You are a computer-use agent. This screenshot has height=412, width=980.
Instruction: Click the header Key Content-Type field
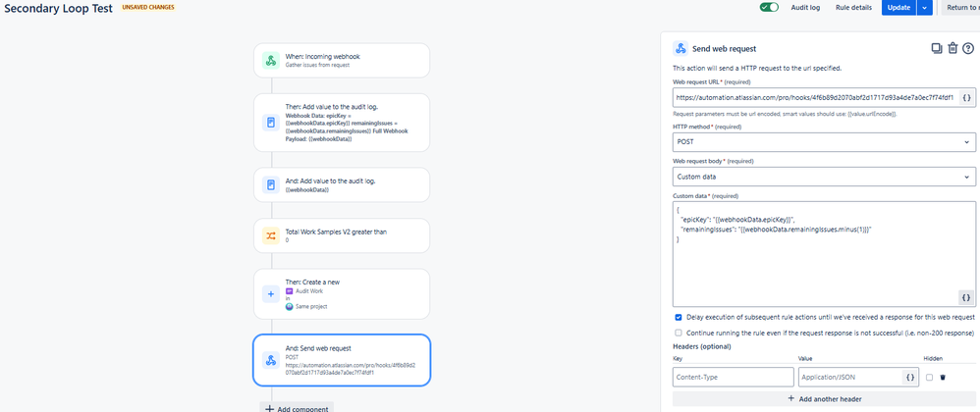(734, 377)
